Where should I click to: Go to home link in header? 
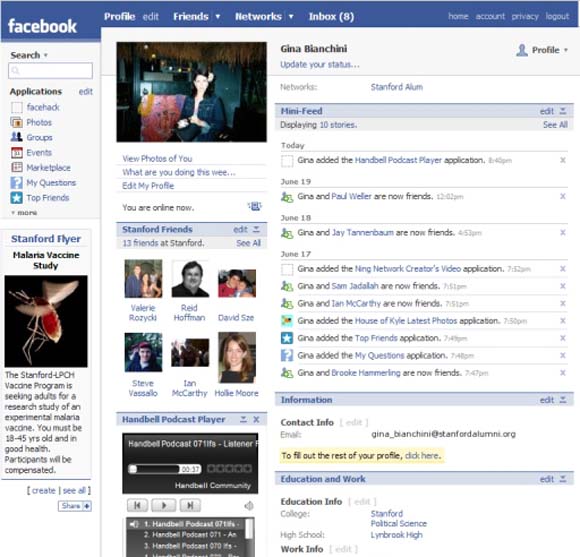(x=458, y=16)
